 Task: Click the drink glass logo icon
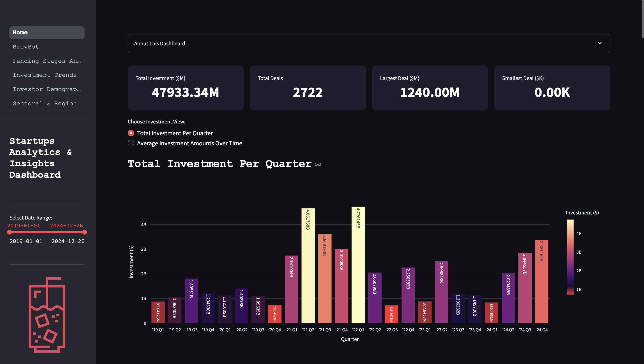47,315
